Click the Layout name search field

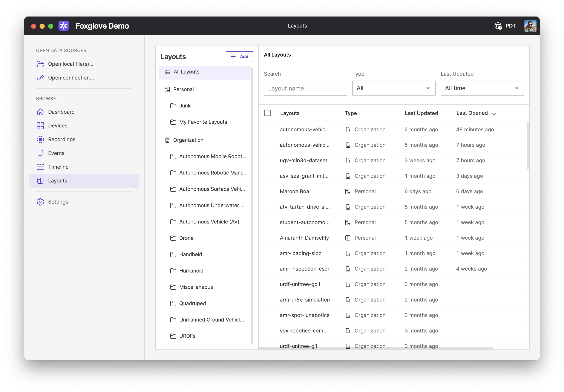[x=305, y=88]
